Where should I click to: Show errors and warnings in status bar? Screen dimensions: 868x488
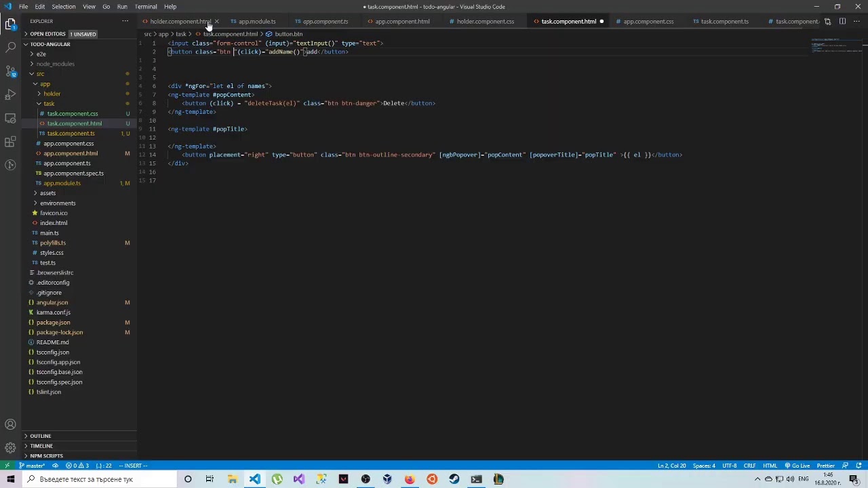(77, 466)
